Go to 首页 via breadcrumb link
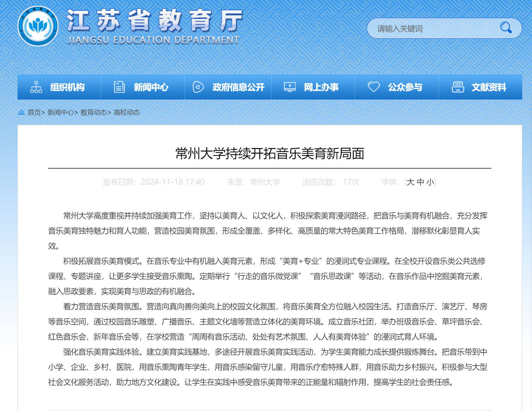The height and width of the screenshot is (411, 532). (34, 112)
